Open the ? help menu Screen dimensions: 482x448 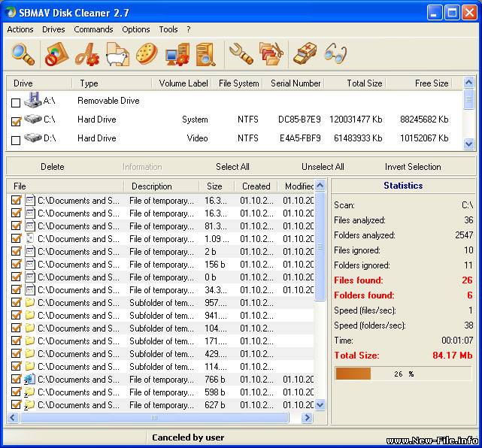pos(189,29)
